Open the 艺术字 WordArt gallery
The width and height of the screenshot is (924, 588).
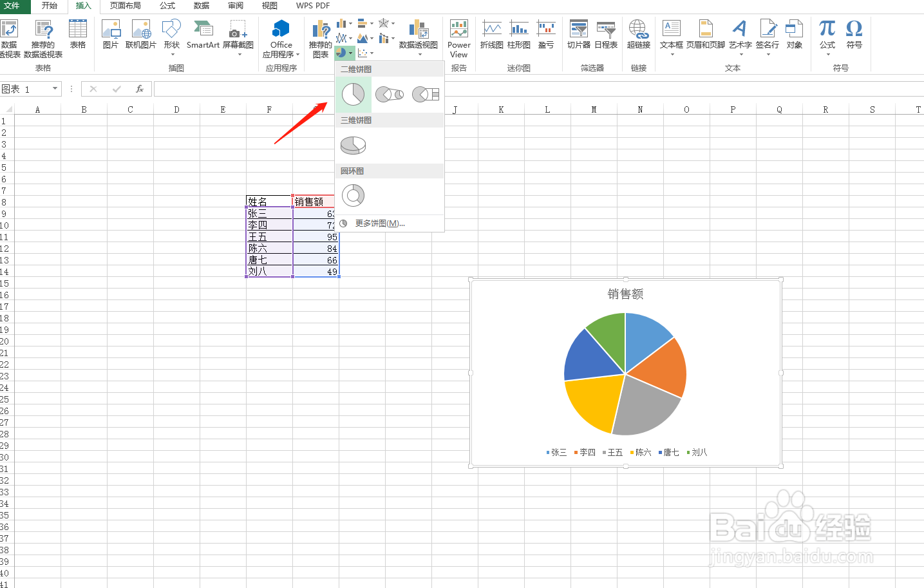740,37
